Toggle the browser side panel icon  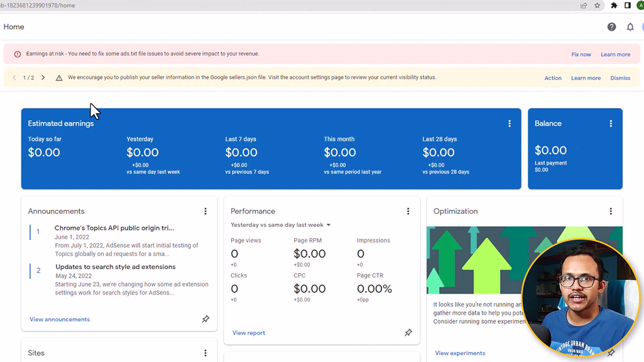tap(627, 5)
